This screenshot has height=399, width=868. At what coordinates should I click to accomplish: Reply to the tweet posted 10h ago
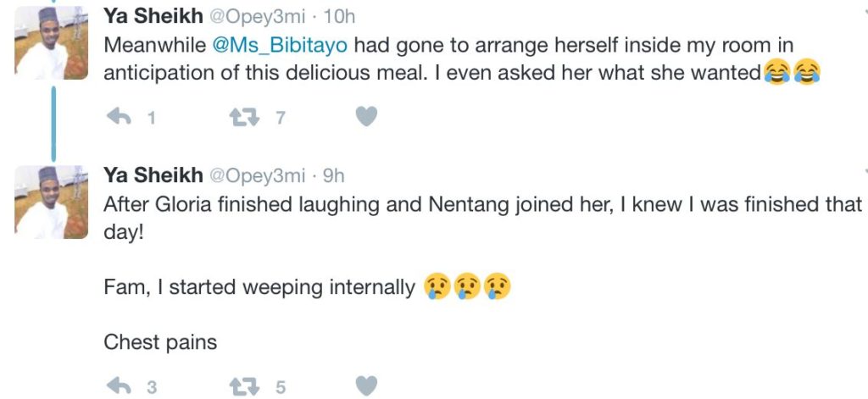(117, 117)
